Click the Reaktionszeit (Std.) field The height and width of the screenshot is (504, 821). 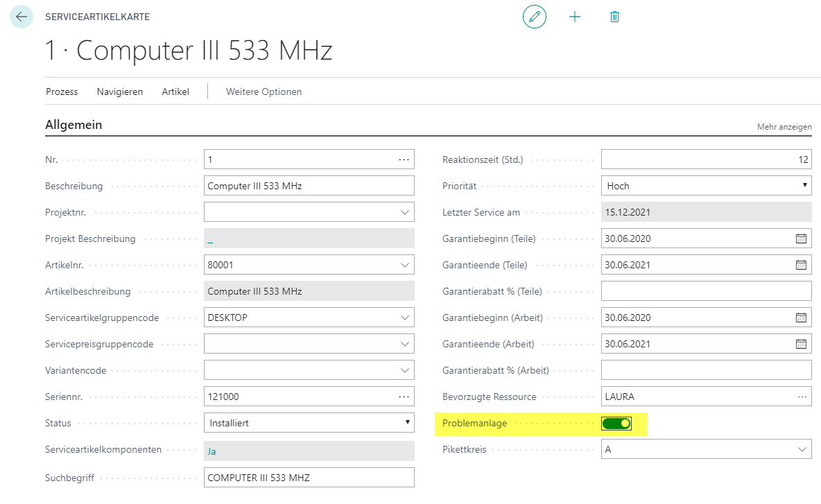[x=707, y=159]
